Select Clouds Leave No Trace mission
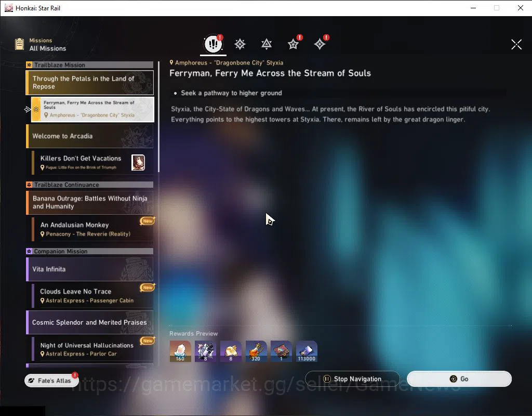This screenshot has height=416, width=532. 92,295
